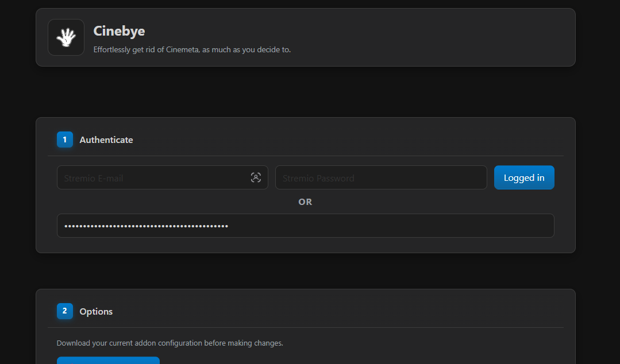Viewport: 620px width, 364px height.
Task: Click the blue step 2 number badge
Action: coord(64,311)
